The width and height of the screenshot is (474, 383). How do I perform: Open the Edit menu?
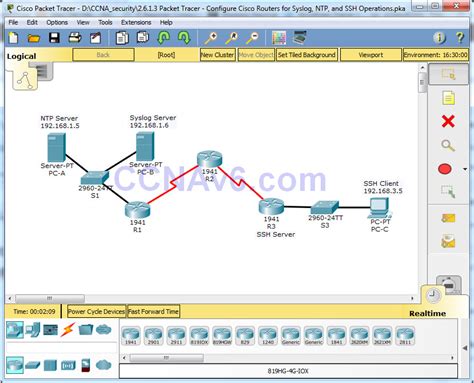(x=32, y=22)
